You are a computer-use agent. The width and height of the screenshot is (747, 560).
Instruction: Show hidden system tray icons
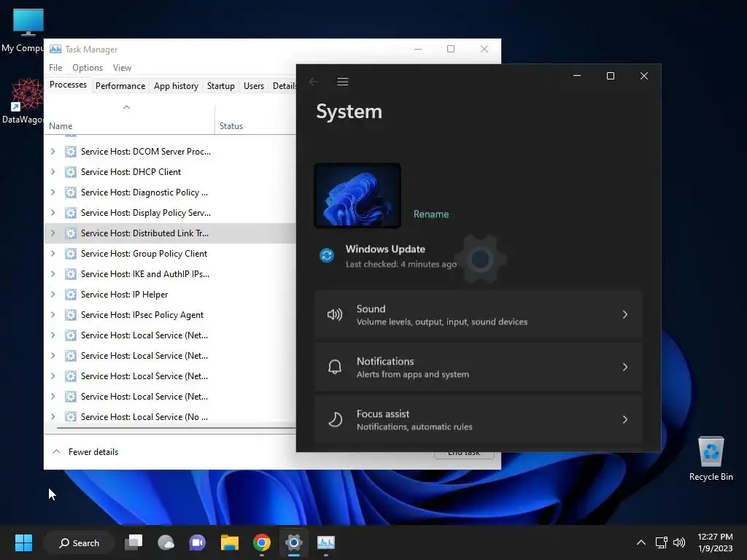pyautogui.click(x=641, y=542)
